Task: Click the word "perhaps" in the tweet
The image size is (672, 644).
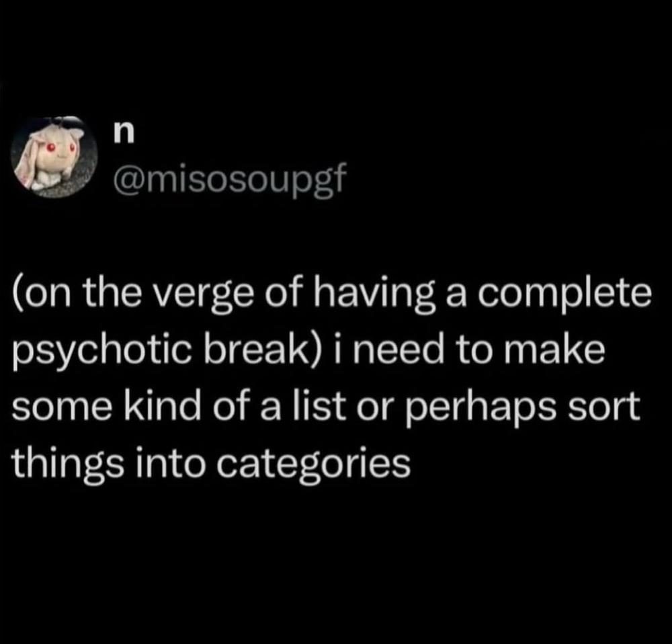Action: [x=477, y=410]
